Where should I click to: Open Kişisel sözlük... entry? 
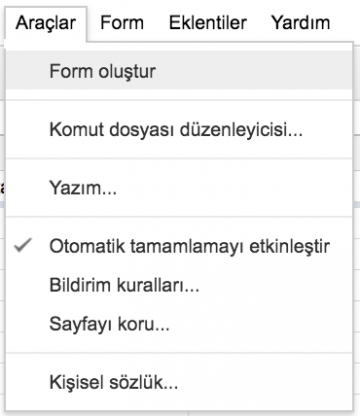tap(179, 382)
